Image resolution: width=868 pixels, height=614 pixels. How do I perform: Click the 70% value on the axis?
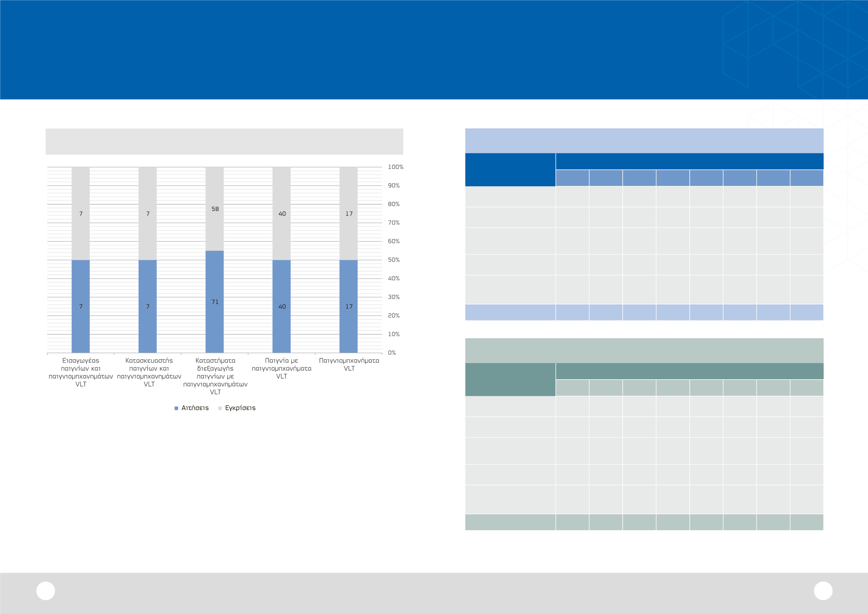pyautogui.click(x=394, y=223)
